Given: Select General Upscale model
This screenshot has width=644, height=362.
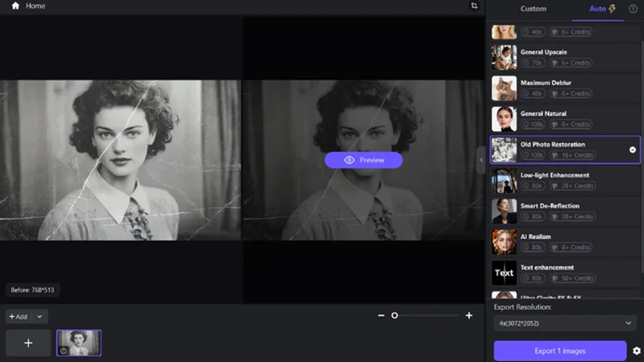Looking at the screenshot, I should click(x=565, y=57).
